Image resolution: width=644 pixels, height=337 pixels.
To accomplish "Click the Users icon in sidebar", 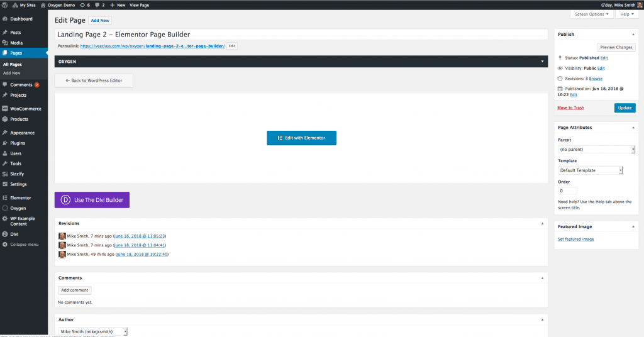I will 5,153.
